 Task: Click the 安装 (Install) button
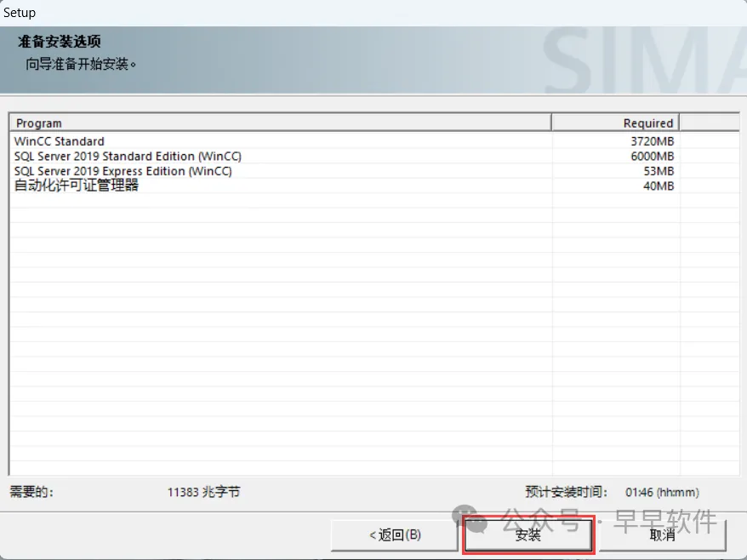coord(527,534)
